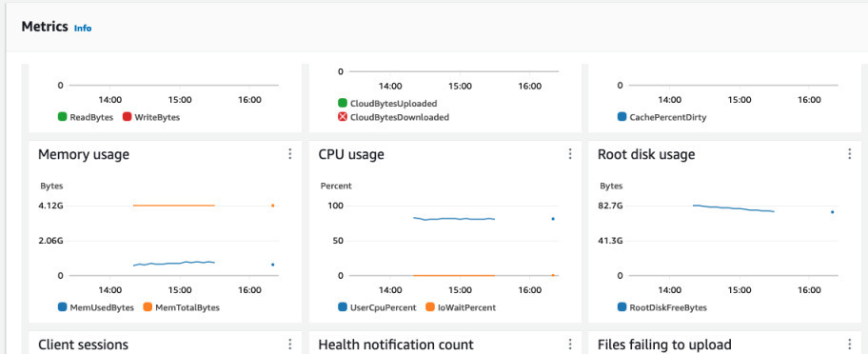Click the 41.3G axis label in Root disk usage

(611, 241)
